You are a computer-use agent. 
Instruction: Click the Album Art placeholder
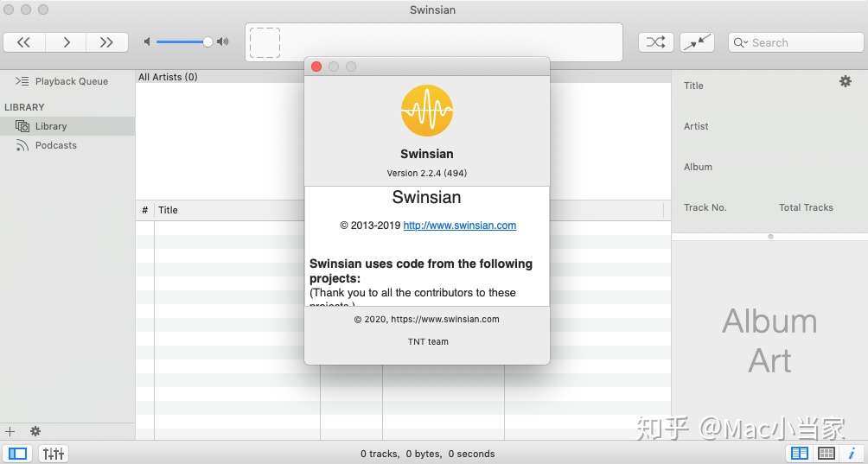769,340
